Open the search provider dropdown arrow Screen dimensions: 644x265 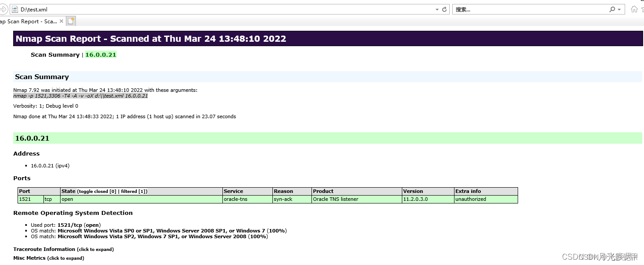[619, 9]
